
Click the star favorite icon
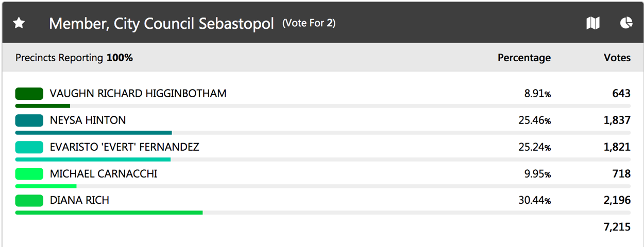coord(19,23)
